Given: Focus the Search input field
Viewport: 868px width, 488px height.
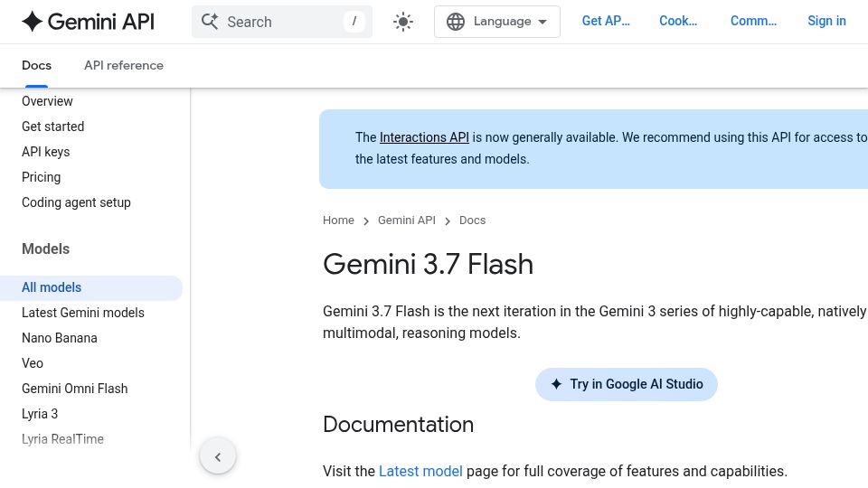Looking at the screenshot, I should [x=282, y=22].
